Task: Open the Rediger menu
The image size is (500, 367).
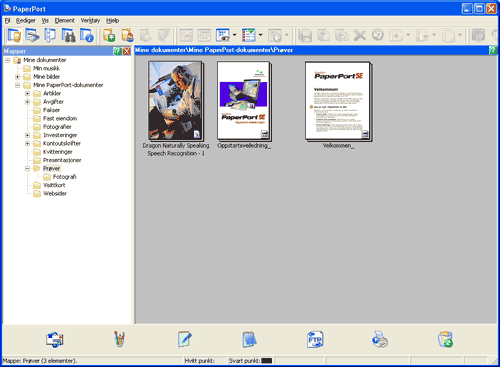Action: [26, 21]
